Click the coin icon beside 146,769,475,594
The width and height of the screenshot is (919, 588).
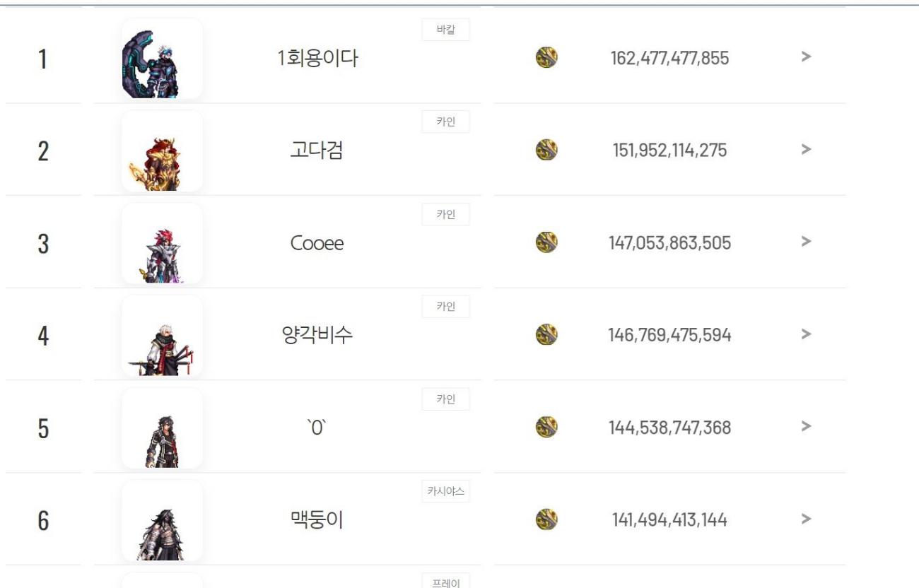tap(546, 334)
